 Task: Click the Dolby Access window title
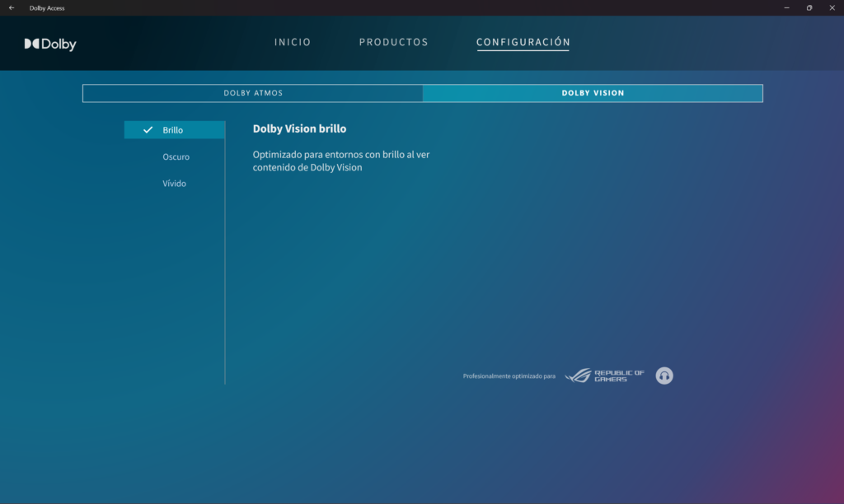(47, 7)
